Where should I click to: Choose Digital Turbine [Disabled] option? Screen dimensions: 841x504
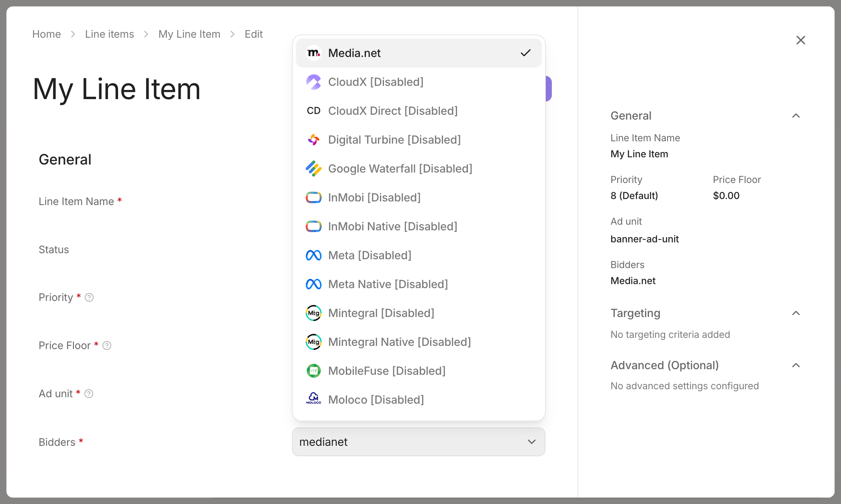point(419,140)
